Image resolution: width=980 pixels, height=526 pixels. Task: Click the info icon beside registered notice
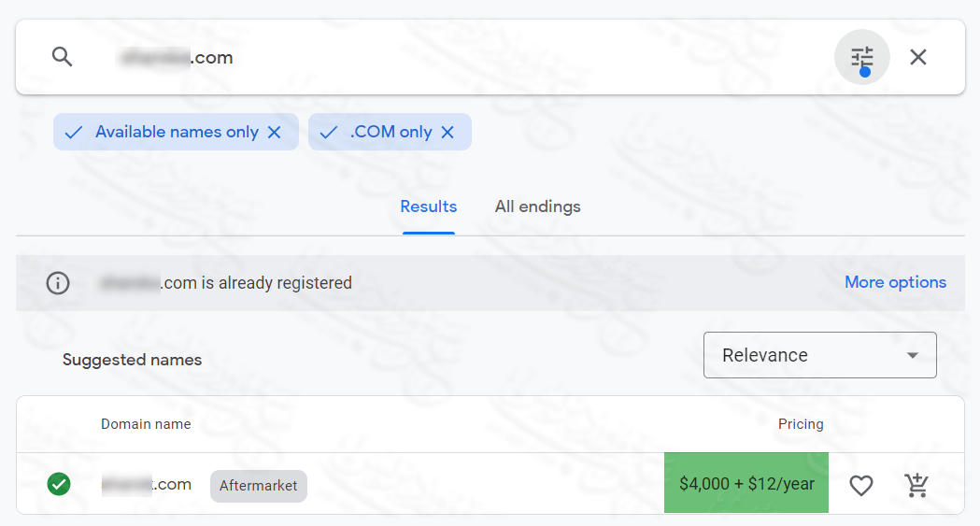[x=58, y=283]
